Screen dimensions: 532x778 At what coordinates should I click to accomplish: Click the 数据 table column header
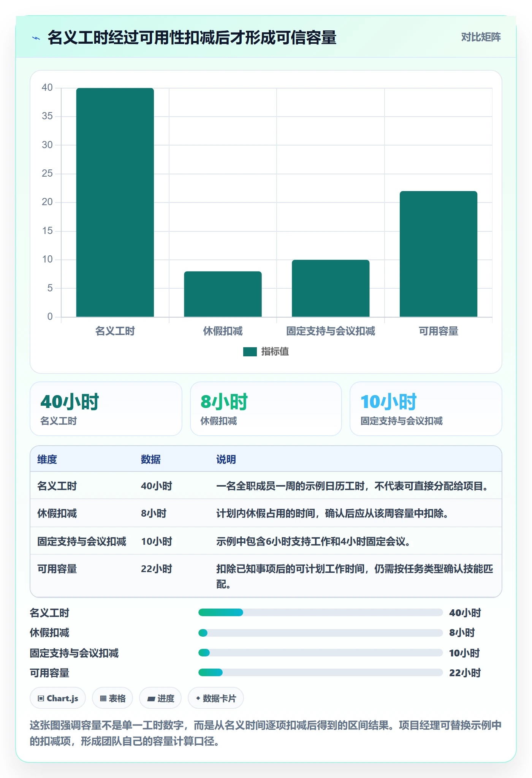coord(151,459)
